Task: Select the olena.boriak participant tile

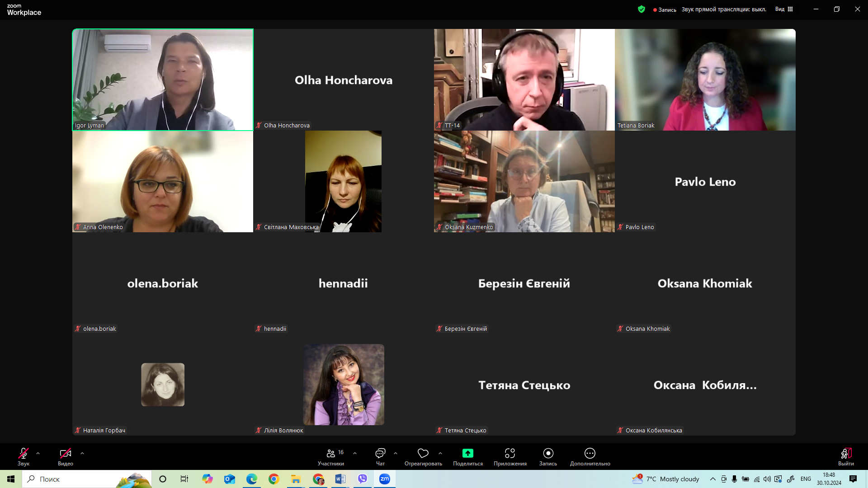Action: pos(163,283)
